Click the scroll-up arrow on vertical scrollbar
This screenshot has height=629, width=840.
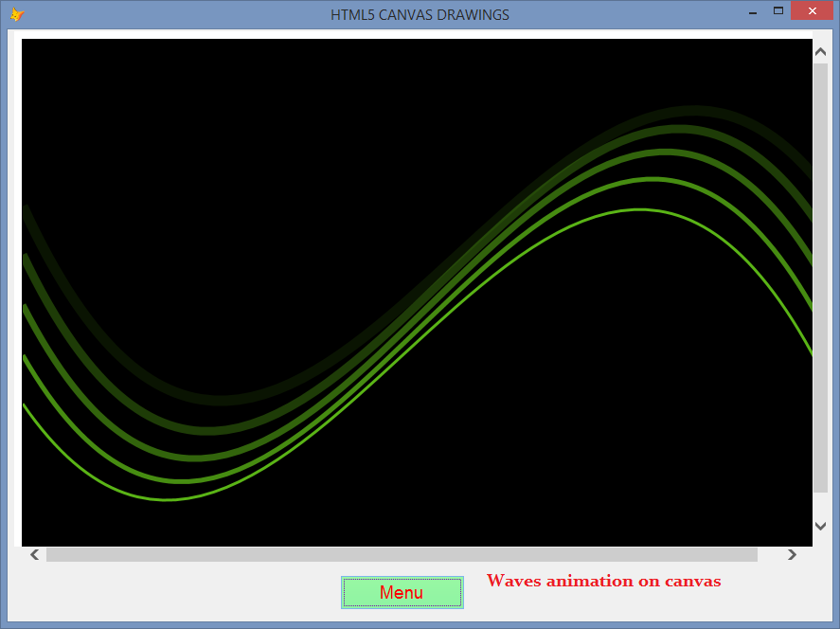[x=820, y=50]
